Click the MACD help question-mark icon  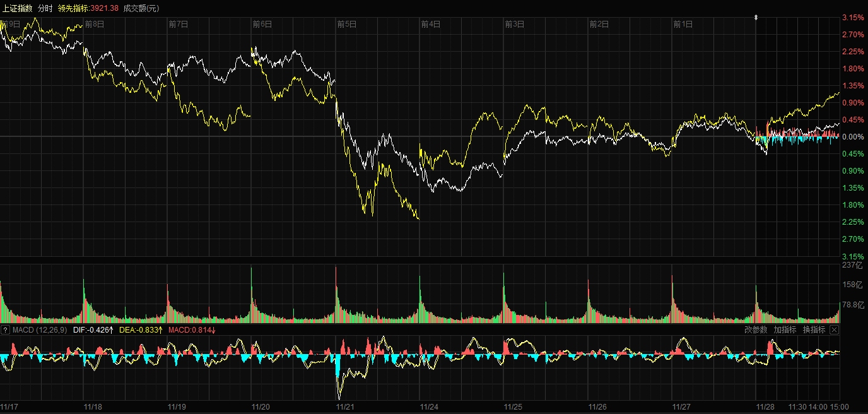(5, 330)
